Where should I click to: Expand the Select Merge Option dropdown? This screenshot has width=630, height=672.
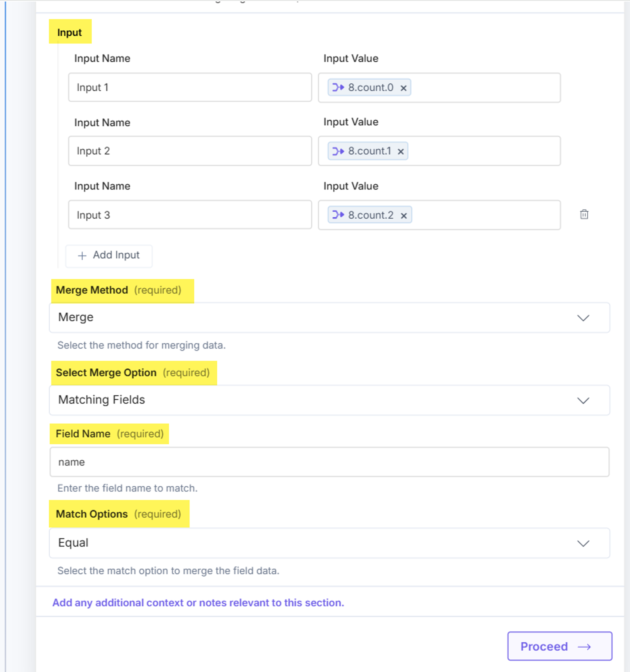[330, 400]
